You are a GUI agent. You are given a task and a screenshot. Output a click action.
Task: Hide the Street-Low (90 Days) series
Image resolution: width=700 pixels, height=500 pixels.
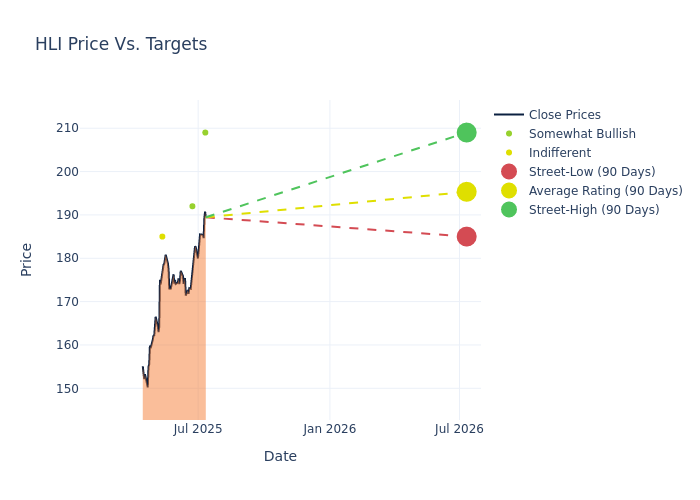coord(591,172)
